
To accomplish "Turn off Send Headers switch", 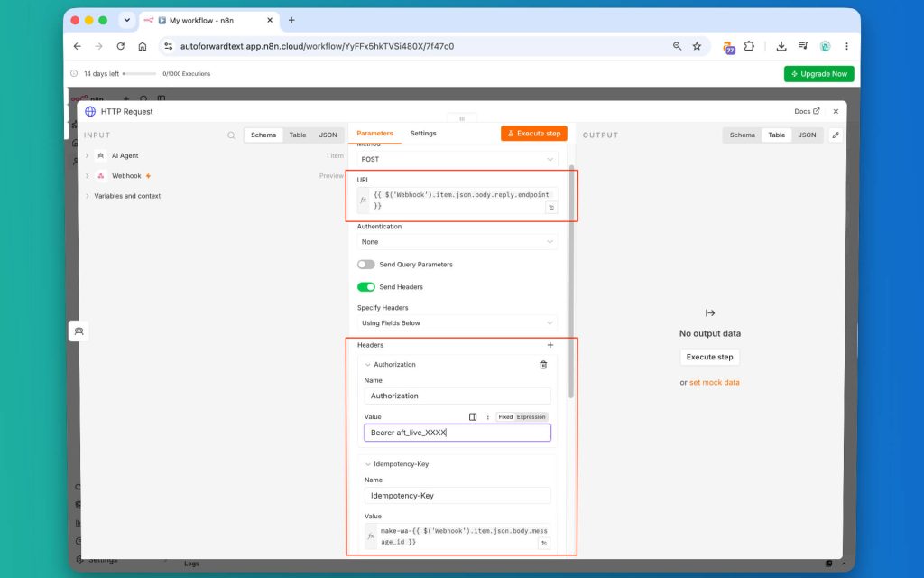I will pos(366,286).
